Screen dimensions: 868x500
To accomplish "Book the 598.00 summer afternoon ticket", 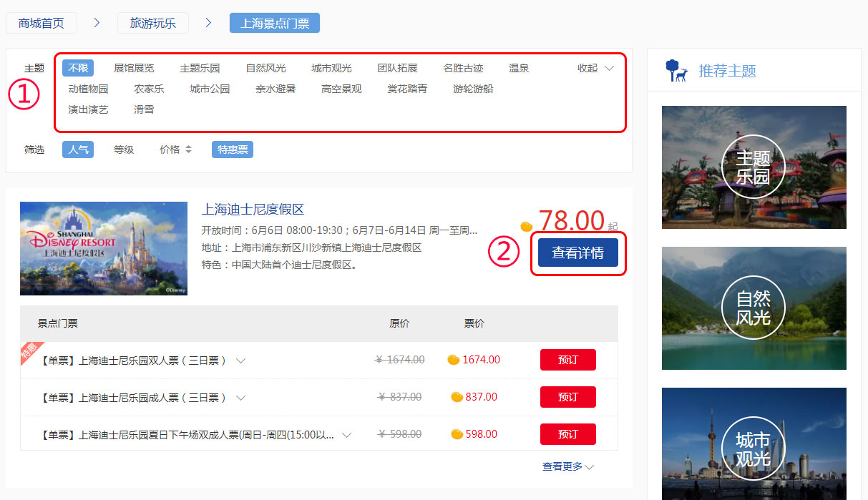I will tap(567, 434).
